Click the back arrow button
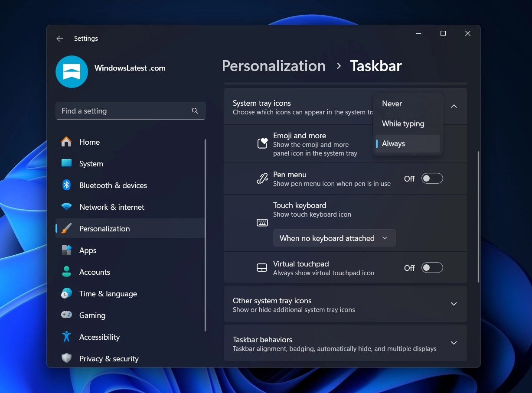 pyautogui.click(x=59, y=39)
